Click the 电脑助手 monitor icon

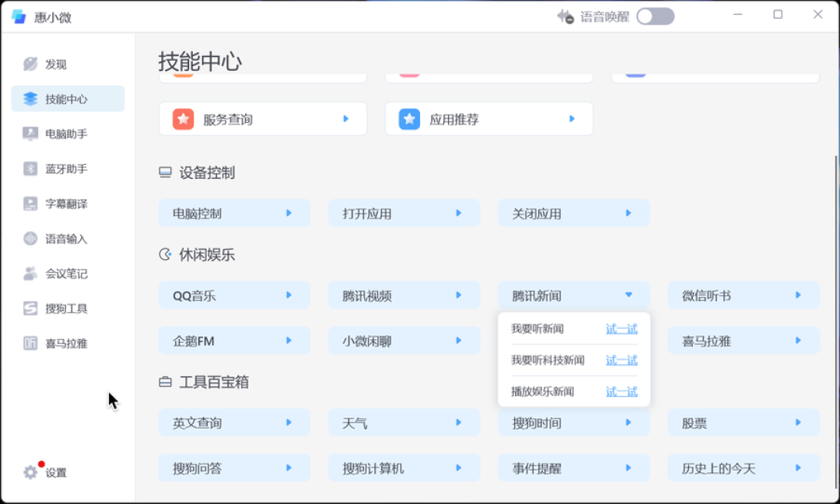point(30,134)
